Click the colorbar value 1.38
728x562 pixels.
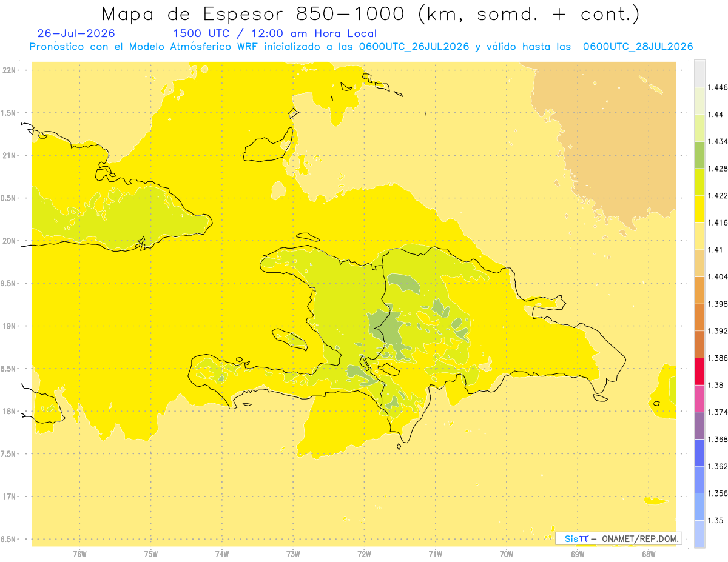pyautogui.click(x=716, y=384)
